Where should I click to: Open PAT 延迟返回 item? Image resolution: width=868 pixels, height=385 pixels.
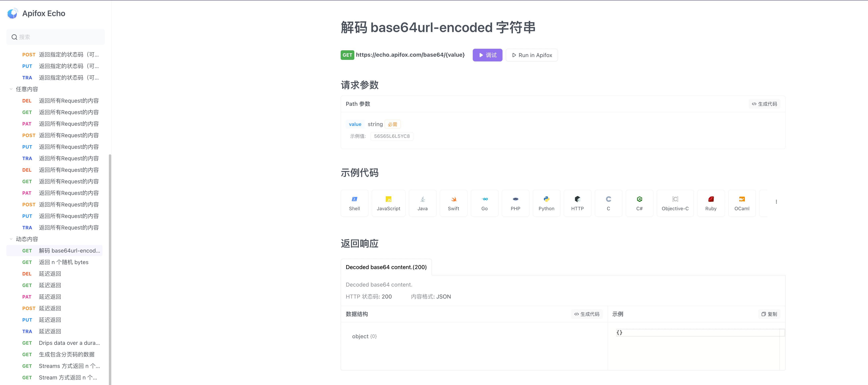coord(55,297)
